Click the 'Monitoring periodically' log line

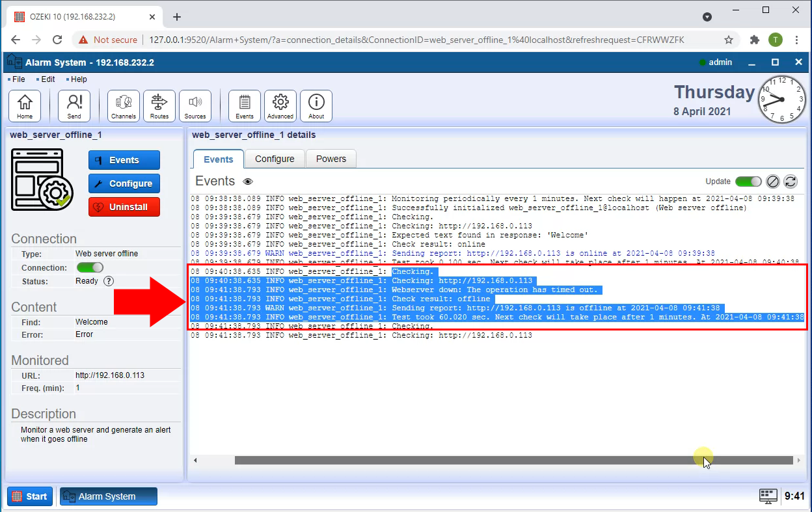pyautogui.click(x=493, y=199)
